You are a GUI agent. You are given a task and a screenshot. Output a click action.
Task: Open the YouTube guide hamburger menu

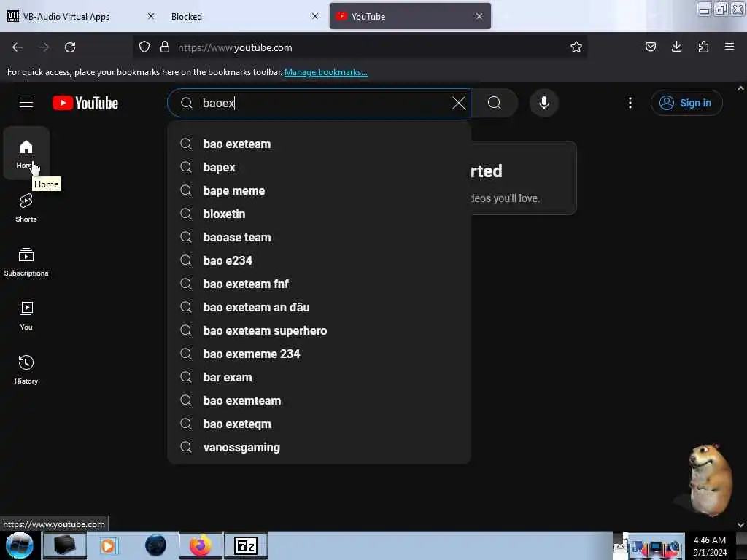pyautogui.click(x=26, y=103)
